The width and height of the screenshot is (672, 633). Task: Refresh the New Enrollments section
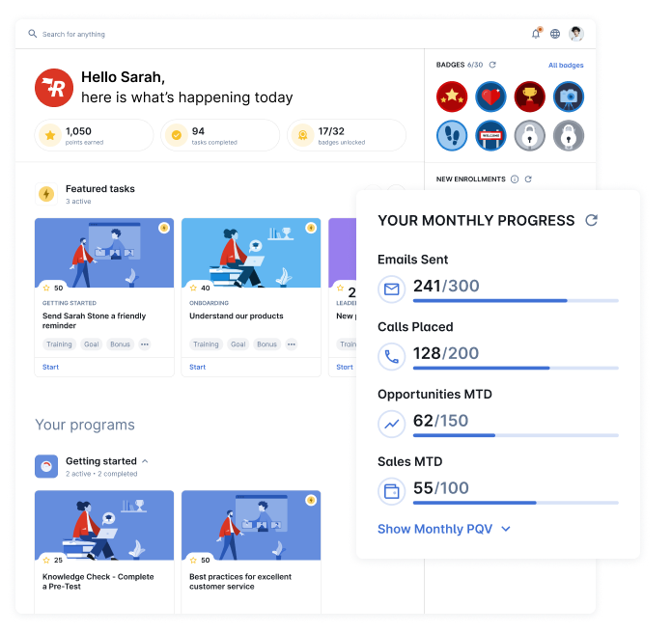(528, 179)
